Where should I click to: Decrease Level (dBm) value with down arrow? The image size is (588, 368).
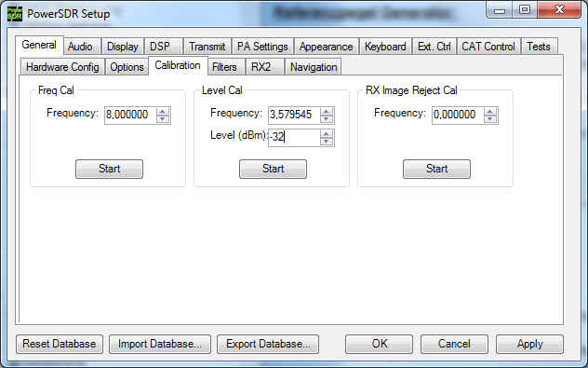pos(327,142)
